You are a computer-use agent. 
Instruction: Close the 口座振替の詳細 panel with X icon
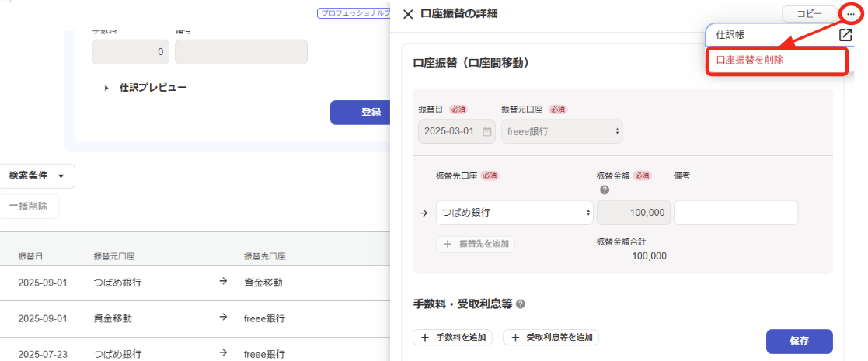point(408,14)
